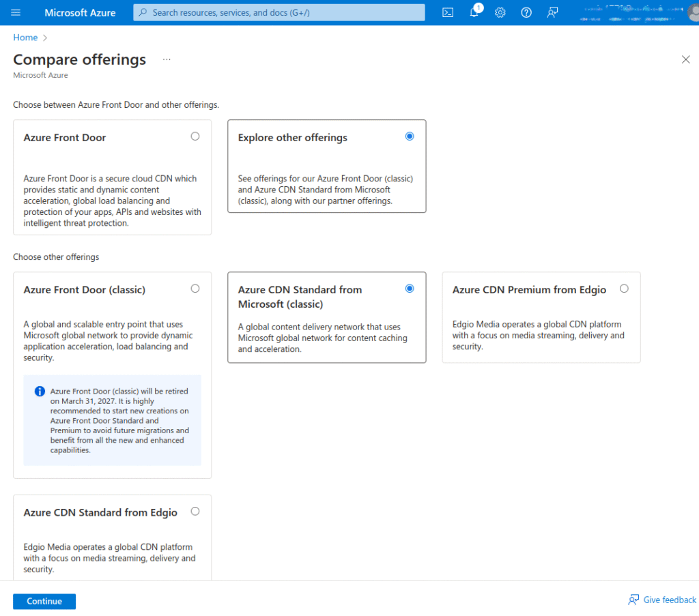This screenshot has height=616, width=699.
Task: Click 'A global and scalable entry point' description
Action: 109,341
